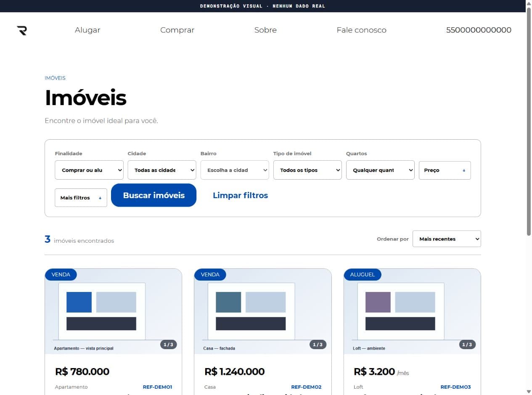Click the VENDA badge on the Casa card
Viewport: 532px width, 395px height.
pyautogui.click(x=210, y=275)
